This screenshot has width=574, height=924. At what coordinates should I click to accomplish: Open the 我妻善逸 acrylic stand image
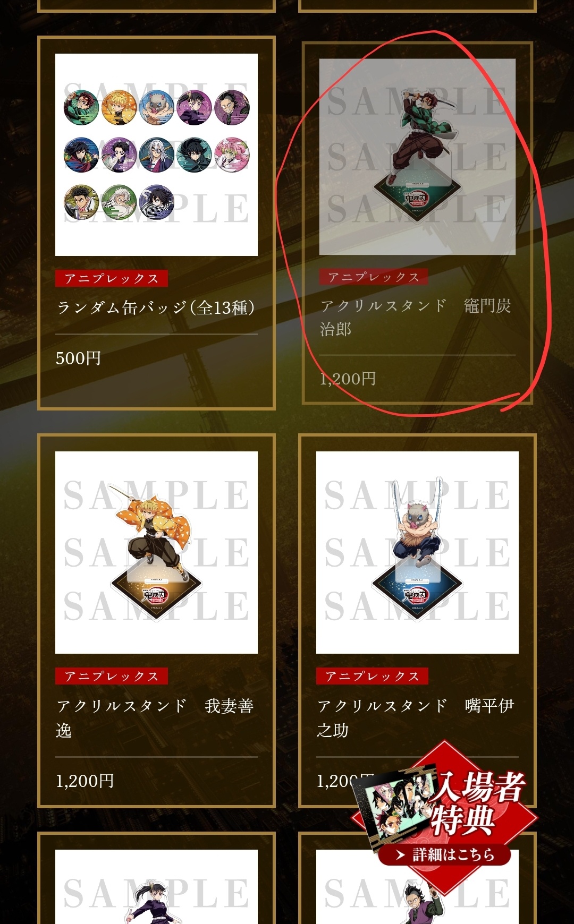pos(156,552)
